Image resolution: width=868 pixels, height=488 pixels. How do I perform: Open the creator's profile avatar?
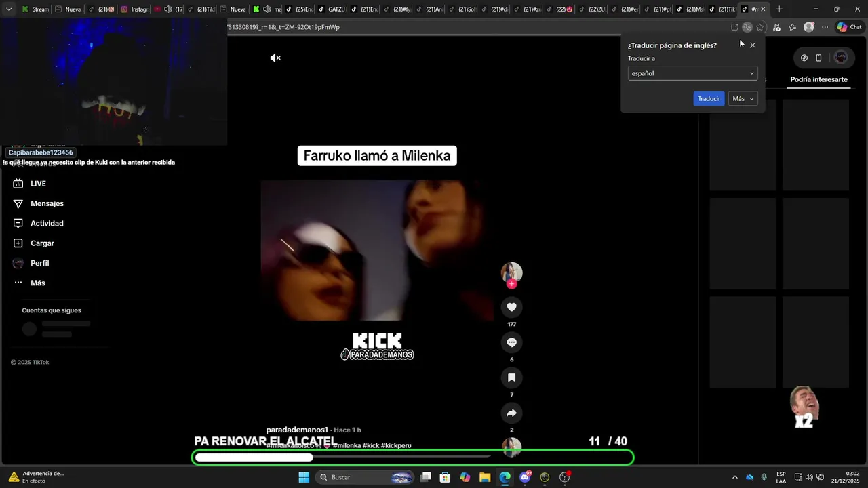coord(512,272)
